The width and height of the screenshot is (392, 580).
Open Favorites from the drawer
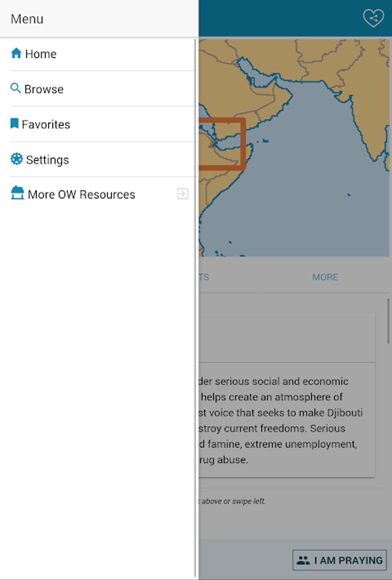click(46, 125)
